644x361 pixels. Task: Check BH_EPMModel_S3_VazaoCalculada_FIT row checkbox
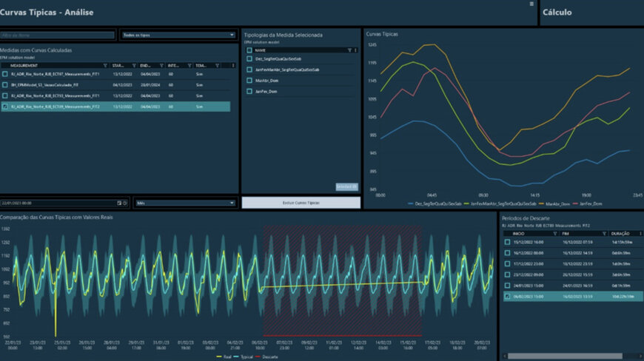point(5,85)
